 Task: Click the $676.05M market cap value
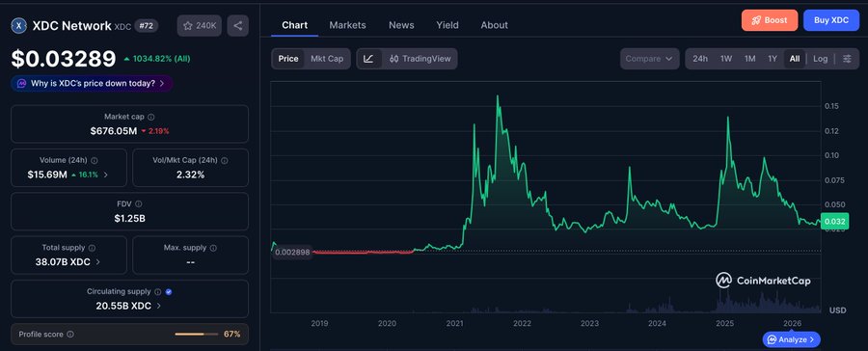pos(114,131)
